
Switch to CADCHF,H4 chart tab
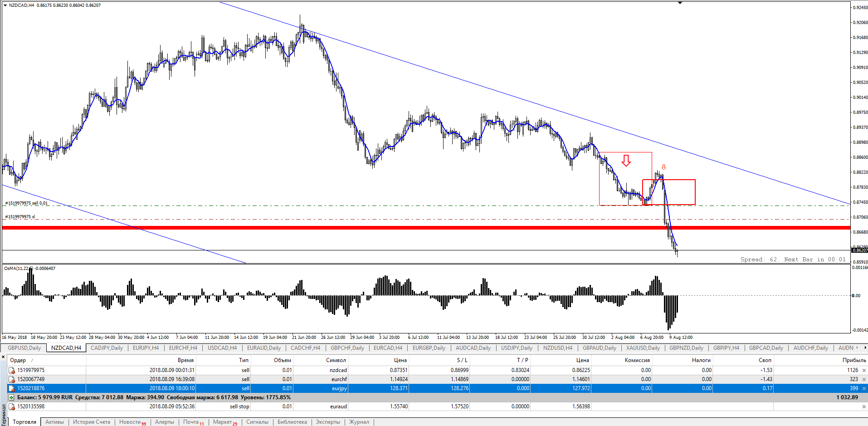305,348
